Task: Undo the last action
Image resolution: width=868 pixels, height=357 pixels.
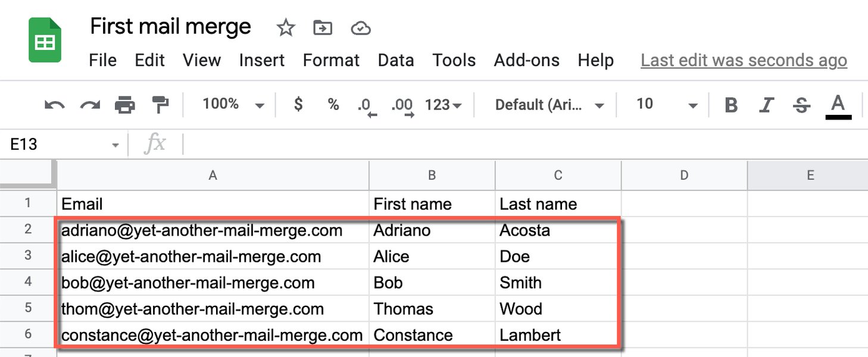Action: point(55,105)
